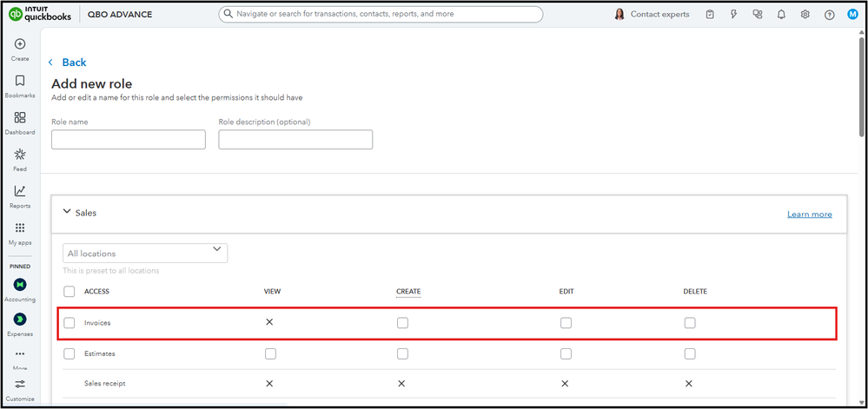
Task: Expand More options in left sidebar
Action: click(19, 356)
